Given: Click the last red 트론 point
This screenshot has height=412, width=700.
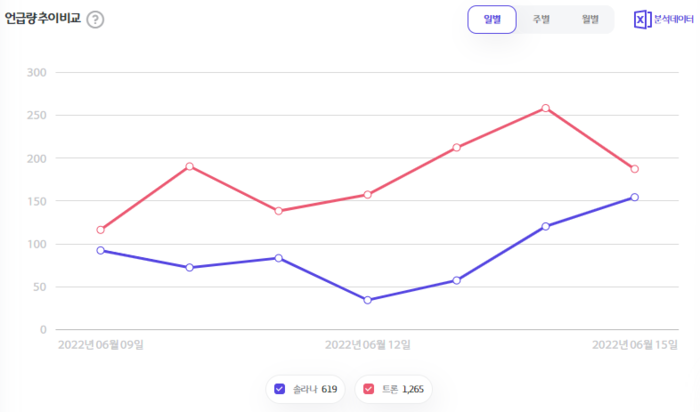Looking at the screenshot, I should [x=634, y=169].
